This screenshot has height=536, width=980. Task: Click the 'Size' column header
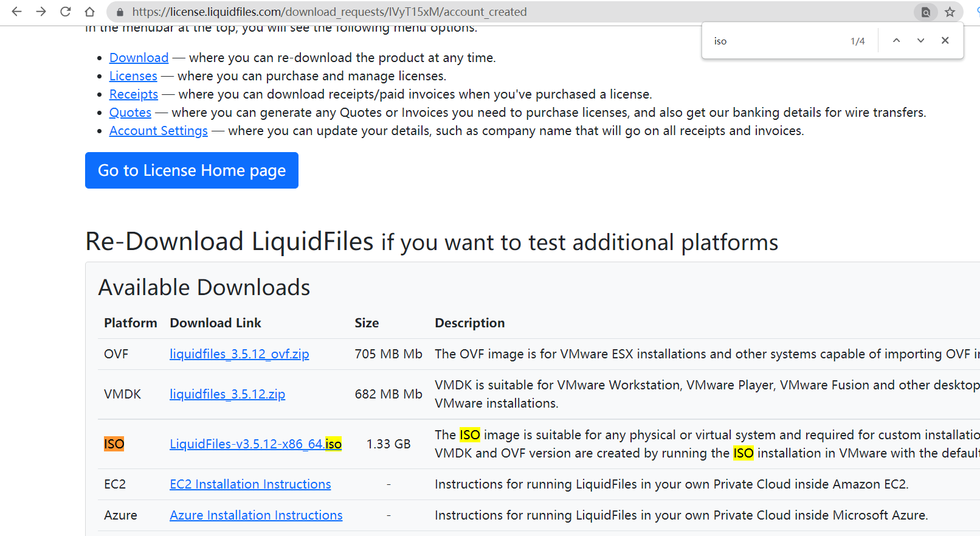(367, 323)
